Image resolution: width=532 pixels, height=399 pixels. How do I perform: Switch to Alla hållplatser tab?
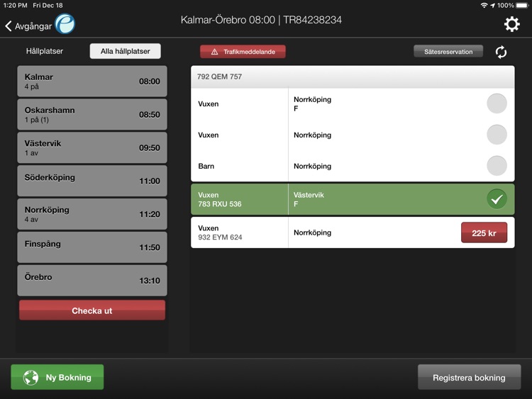(125, 51)
